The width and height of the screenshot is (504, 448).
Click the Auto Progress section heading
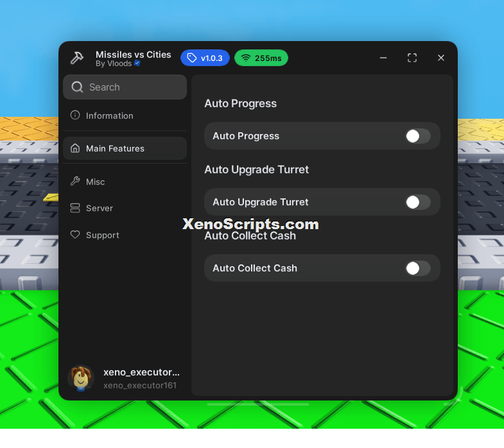[x=240, y=103]
